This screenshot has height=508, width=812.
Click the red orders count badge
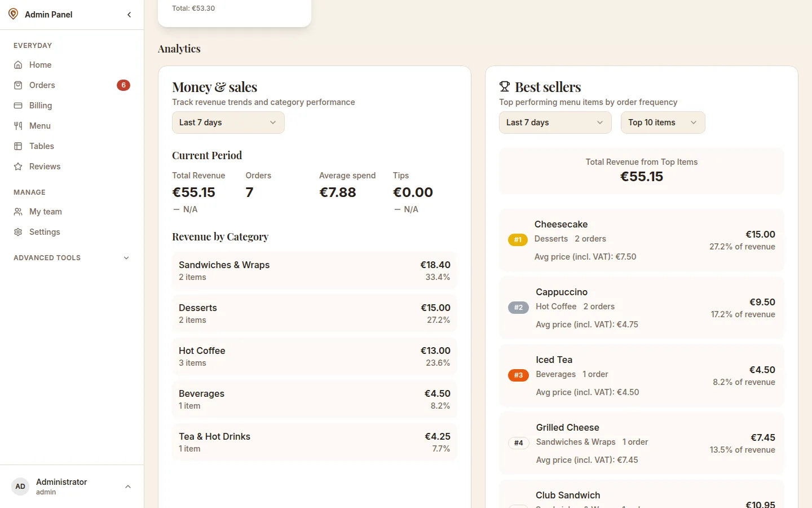click(123, 85)
